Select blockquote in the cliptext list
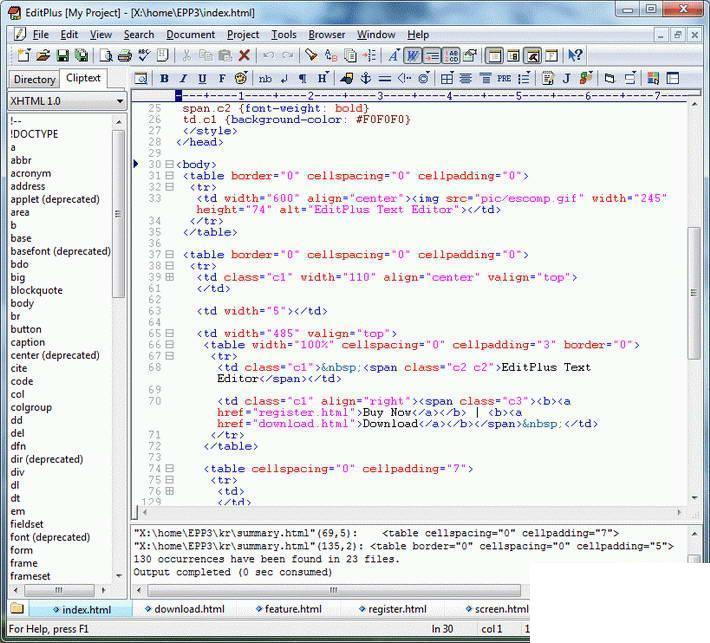The width and height of the screenshot is (710, 643). [37, 290]
